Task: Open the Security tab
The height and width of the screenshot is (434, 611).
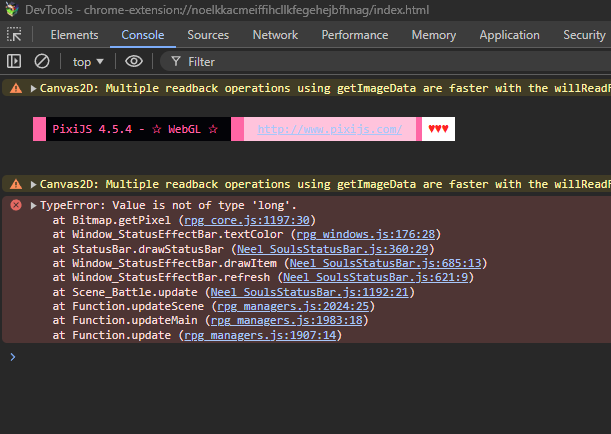Action: pos(584,35)
